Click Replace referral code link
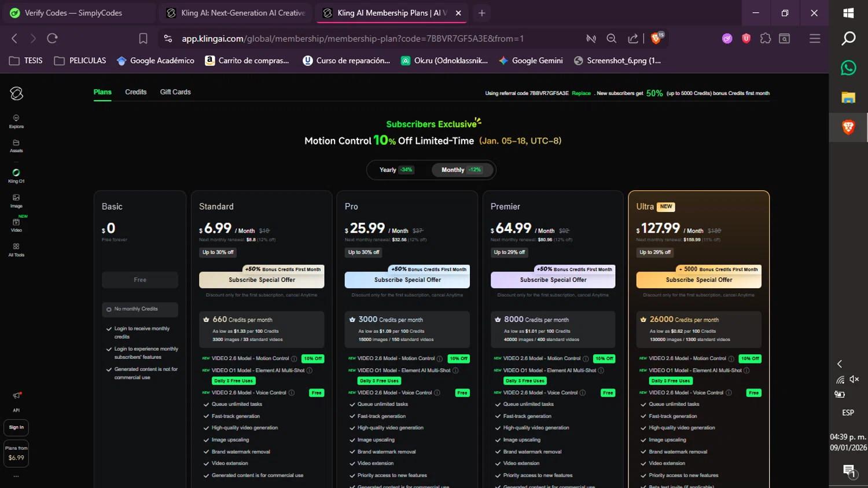 pos(582,93)
